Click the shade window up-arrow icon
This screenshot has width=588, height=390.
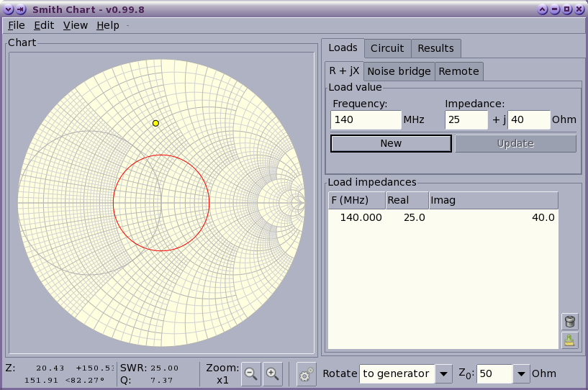[x=542, y=9]
